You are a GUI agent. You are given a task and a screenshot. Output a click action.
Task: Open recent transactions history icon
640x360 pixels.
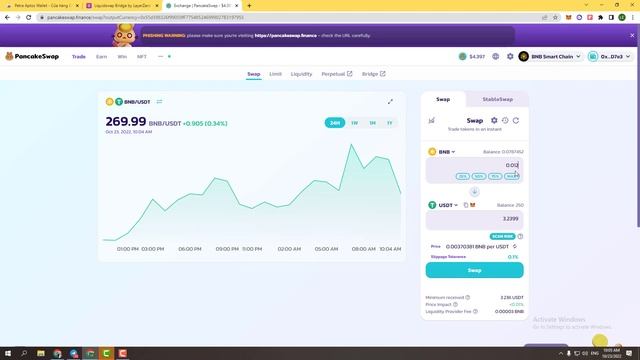(505, 120)
